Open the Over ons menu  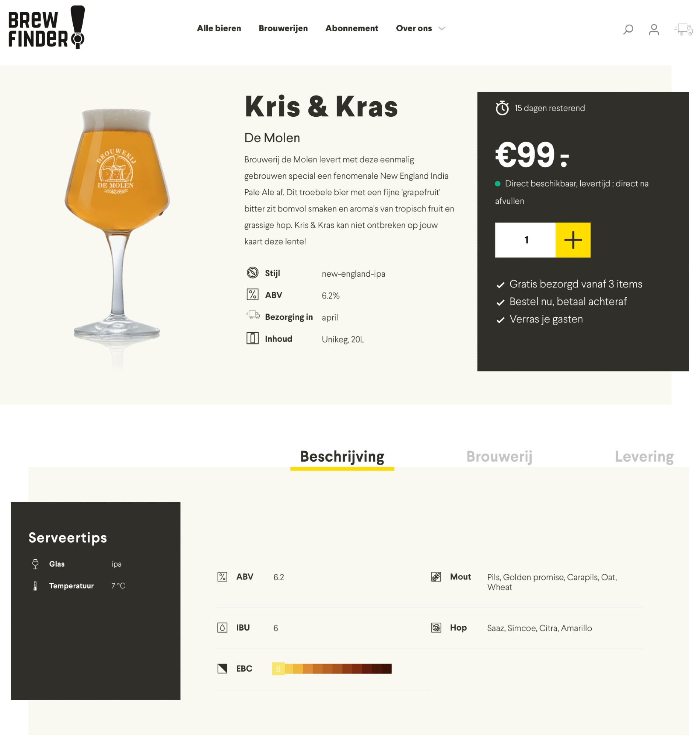pyautogui.click(x=413, y=28)
